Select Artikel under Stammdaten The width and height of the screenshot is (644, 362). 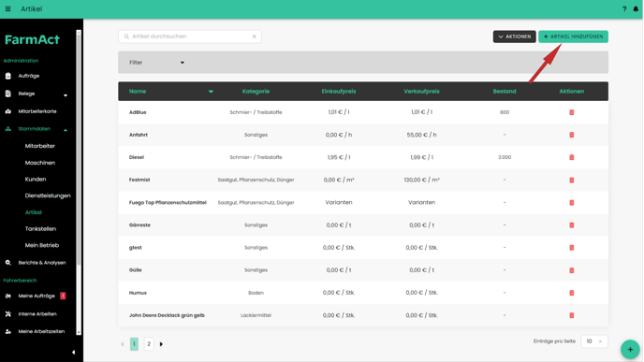click(34, 212)
